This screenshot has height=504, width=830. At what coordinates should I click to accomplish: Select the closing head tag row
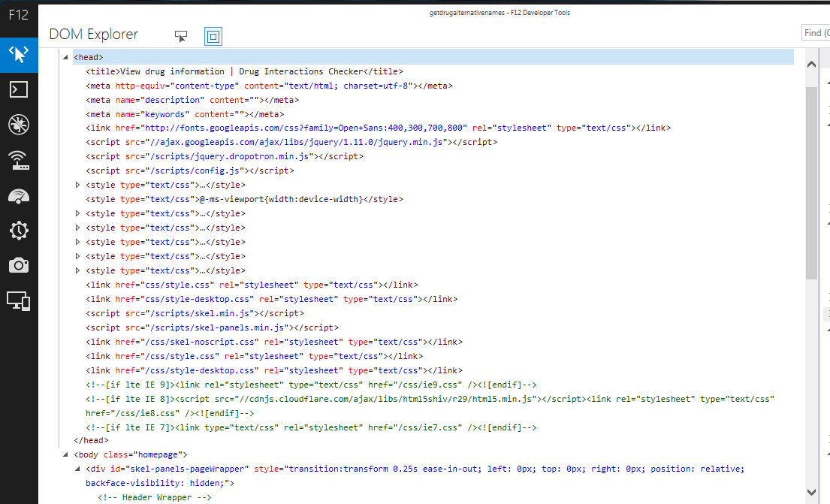tap(91, 440)
